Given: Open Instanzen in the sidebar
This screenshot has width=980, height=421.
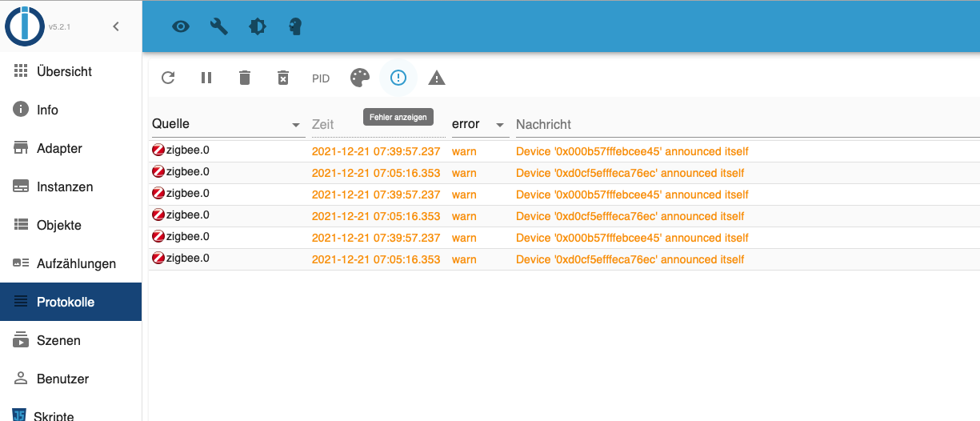Looking at the screenshot, I should pos(70,186).
